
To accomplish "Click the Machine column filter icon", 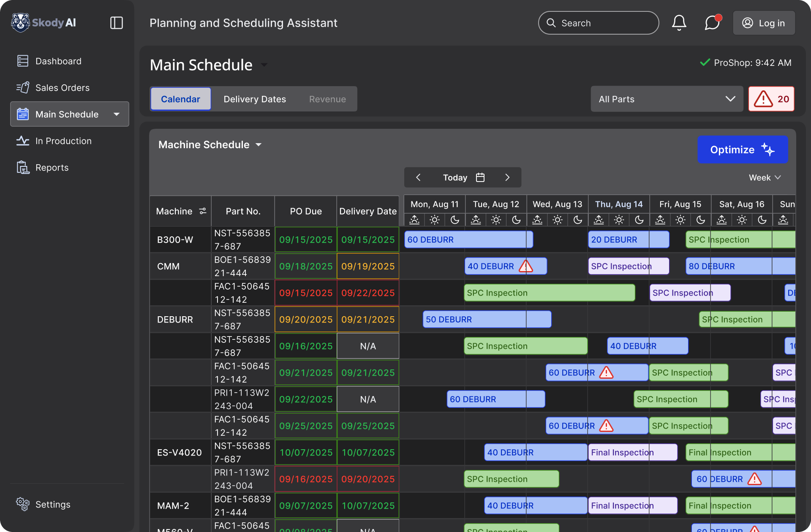I will tap(203, 211).
